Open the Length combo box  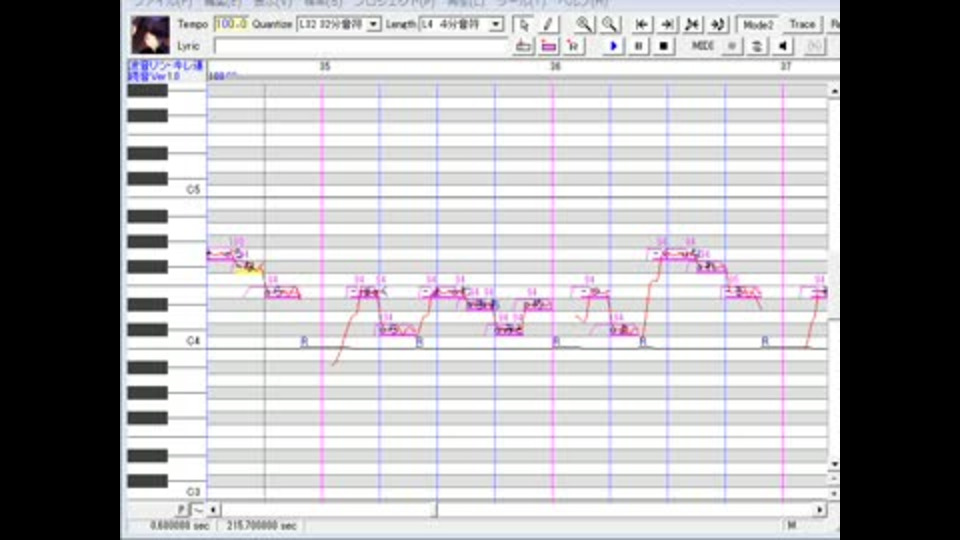click(461, 24)
